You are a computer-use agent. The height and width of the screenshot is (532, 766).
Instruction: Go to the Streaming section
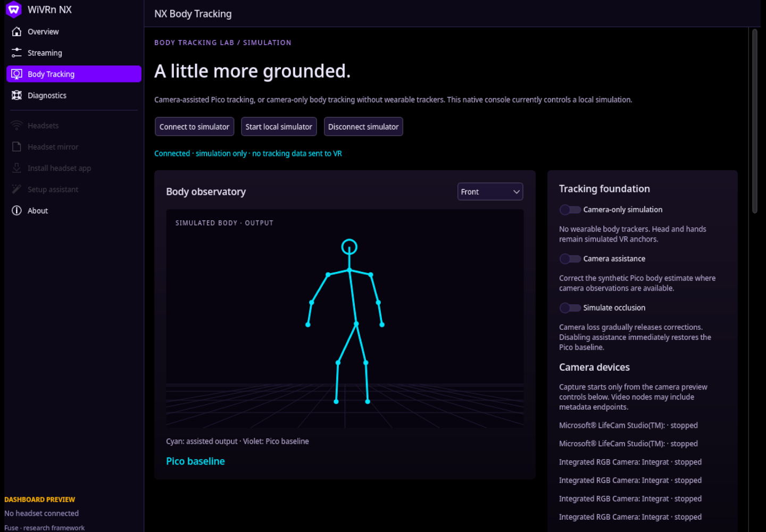pyautogui.click(x=73, y=53)
